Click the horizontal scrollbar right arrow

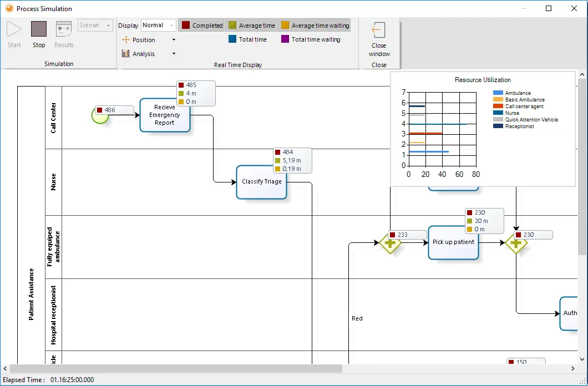click(x=573, y=368)
